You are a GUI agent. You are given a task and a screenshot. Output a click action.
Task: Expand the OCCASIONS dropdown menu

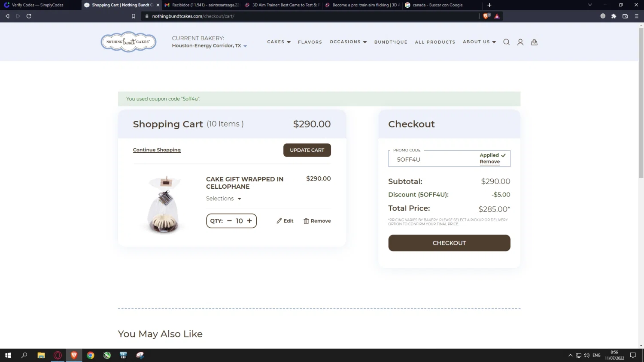point(348,42)
